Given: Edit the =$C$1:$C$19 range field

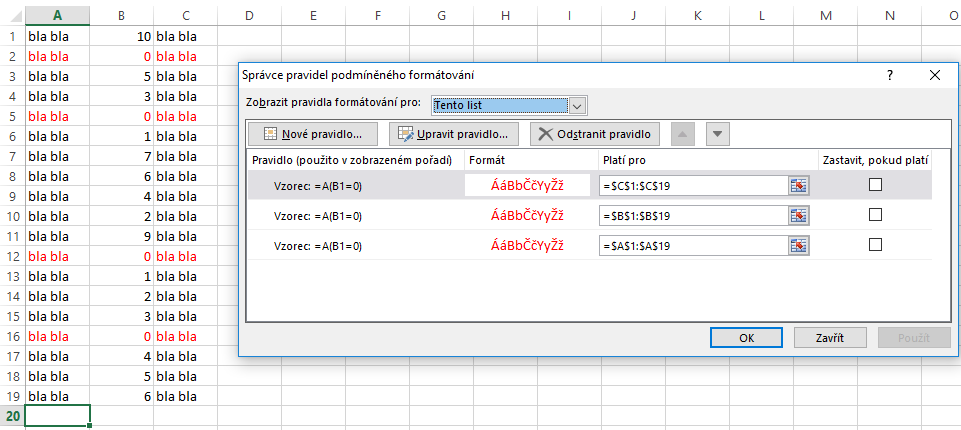Looking at the screenshot, I should coord(693,185).
